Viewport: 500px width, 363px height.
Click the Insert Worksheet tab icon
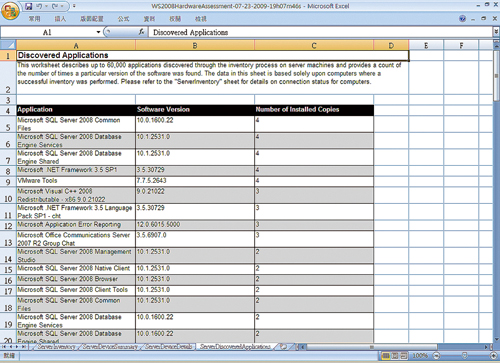pyautogui.click(x=283, y=347)
